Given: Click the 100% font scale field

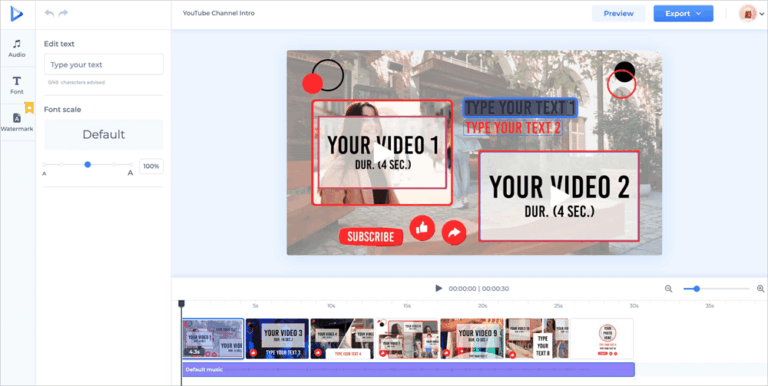Looking at the screenshot, I should click(x=151, y=166).
